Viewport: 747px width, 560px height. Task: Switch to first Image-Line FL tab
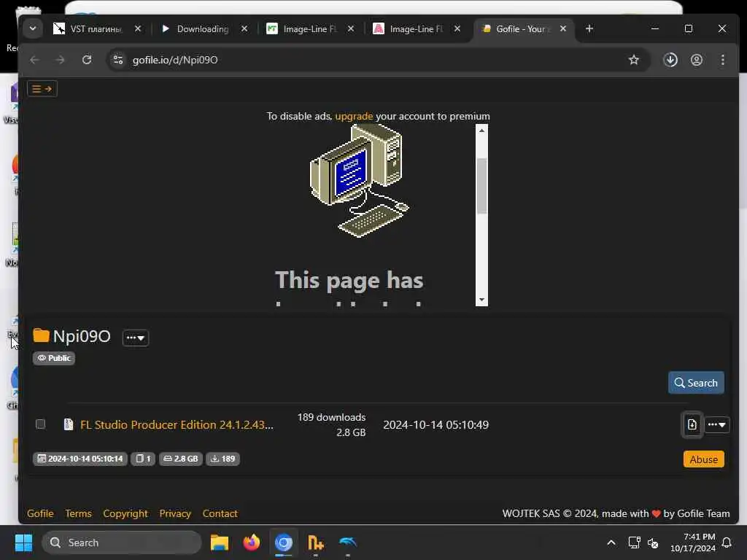click(310, 29)
